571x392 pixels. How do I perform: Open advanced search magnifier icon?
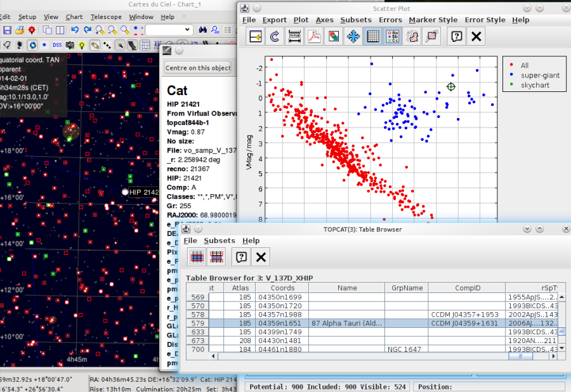click(x=215, y=30)
